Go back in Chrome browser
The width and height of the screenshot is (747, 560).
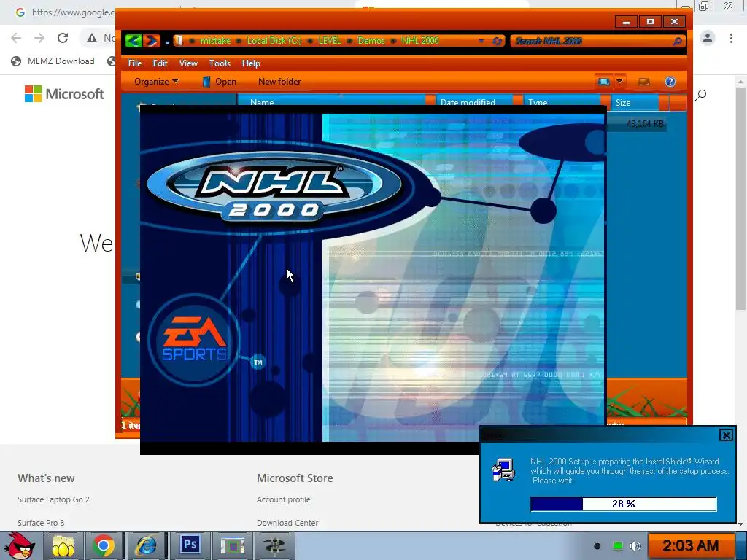pyautogui.click(x=16, y=38)
